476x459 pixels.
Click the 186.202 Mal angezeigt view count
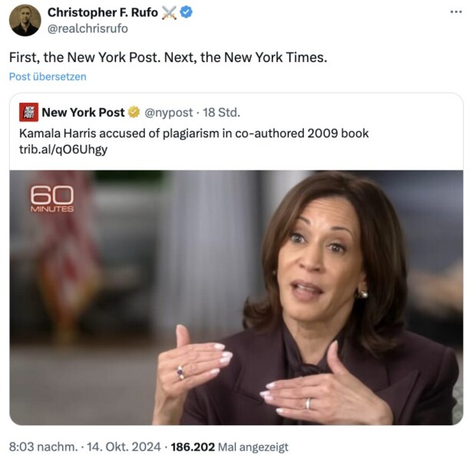tap(230, 447)
